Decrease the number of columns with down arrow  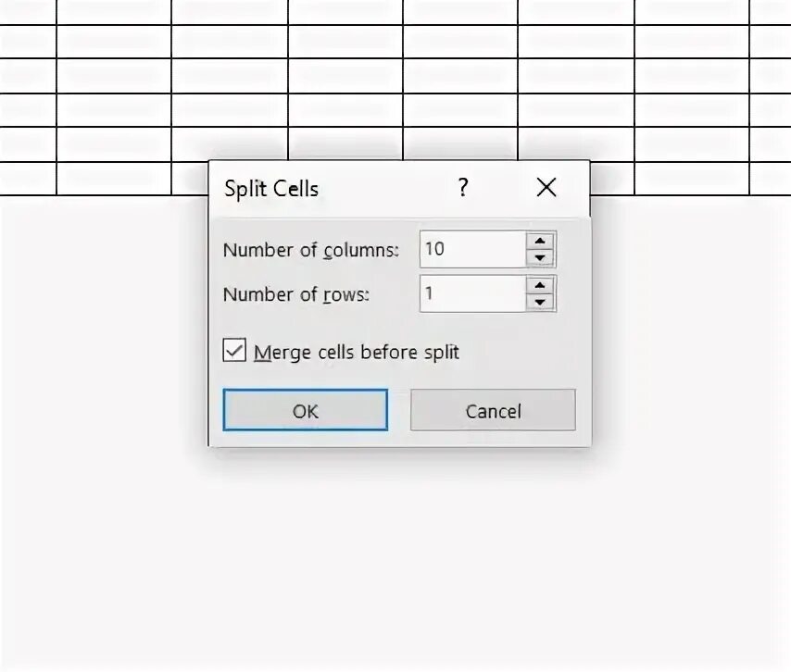[x=540, y=258]
